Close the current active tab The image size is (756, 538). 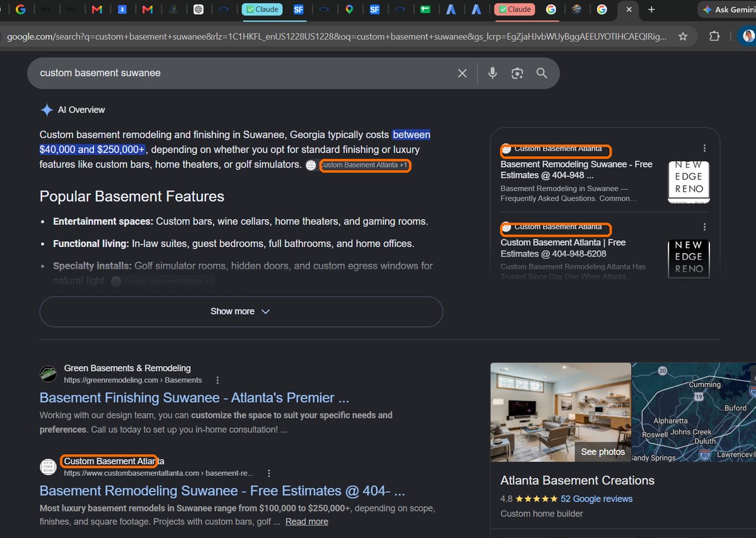click(x=629, y=9)
